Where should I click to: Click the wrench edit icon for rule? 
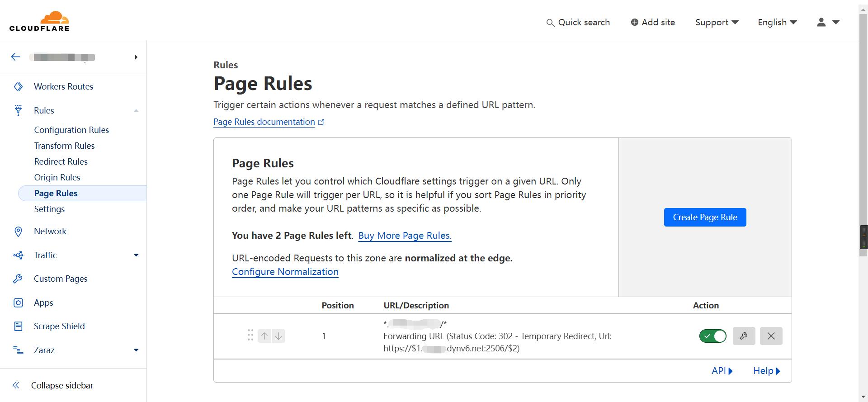[x=744, y=336]
